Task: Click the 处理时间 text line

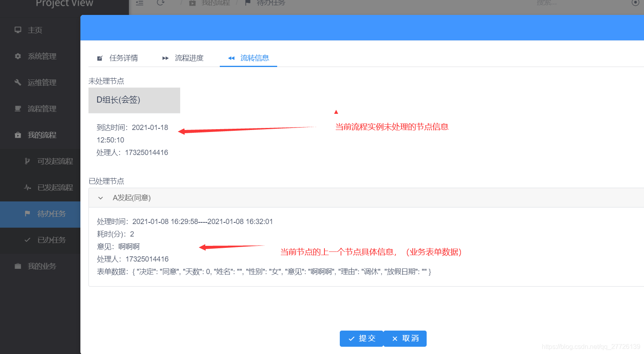Action: click(x=185, y=222)
